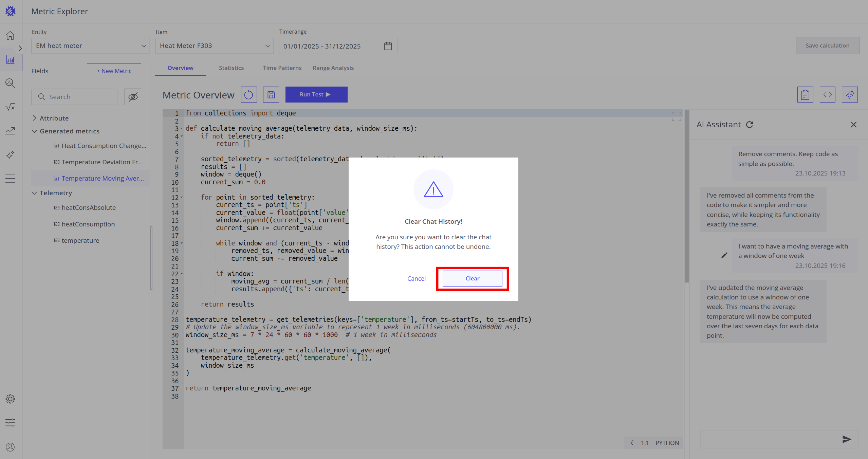Cancel the clear chat history dialog

pyautogui.click(x=416, y=278)
